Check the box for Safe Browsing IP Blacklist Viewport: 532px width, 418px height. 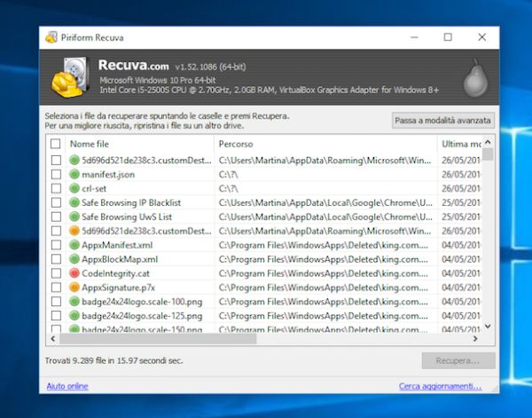(56, 203)
